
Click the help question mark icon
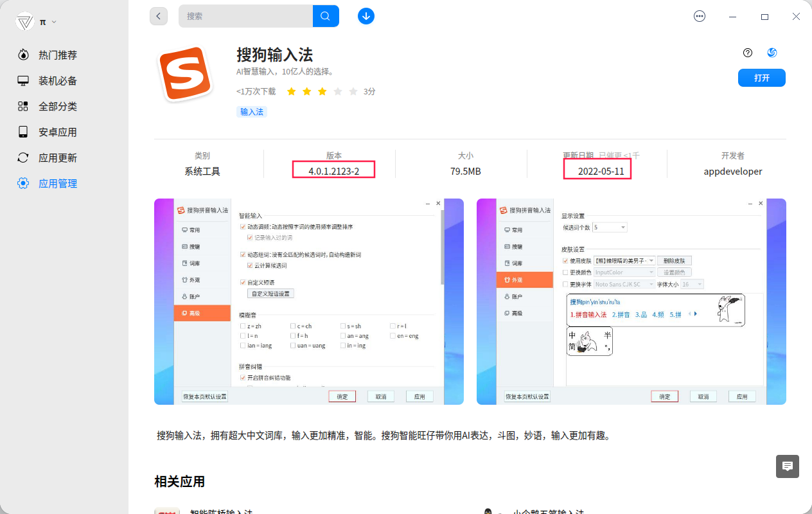[746, 53]
